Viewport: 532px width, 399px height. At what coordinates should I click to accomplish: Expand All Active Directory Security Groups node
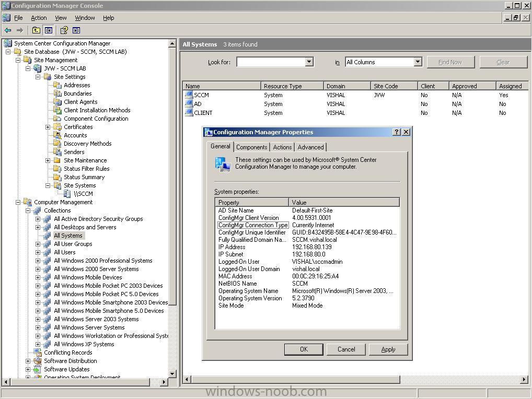click(38, 219)
